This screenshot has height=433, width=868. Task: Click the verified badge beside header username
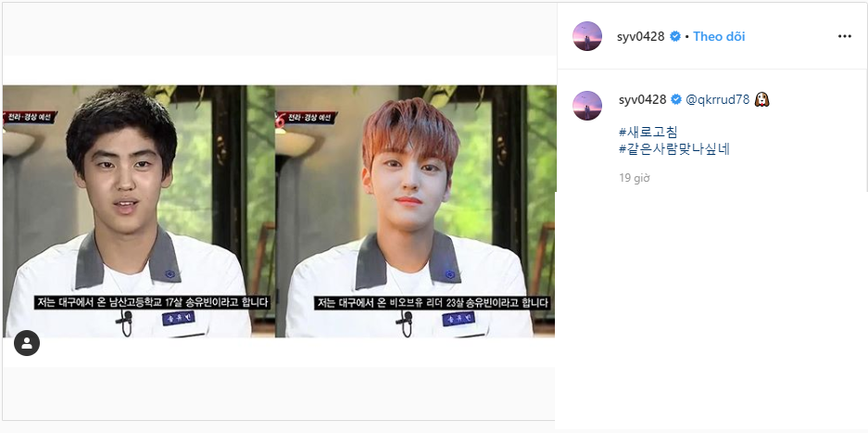click(674, 36)
